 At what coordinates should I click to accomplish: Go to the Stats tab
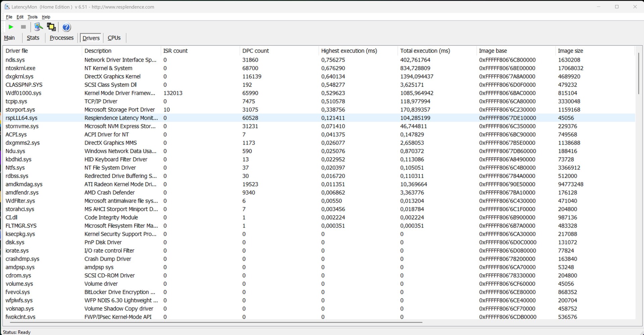(33, 38)
